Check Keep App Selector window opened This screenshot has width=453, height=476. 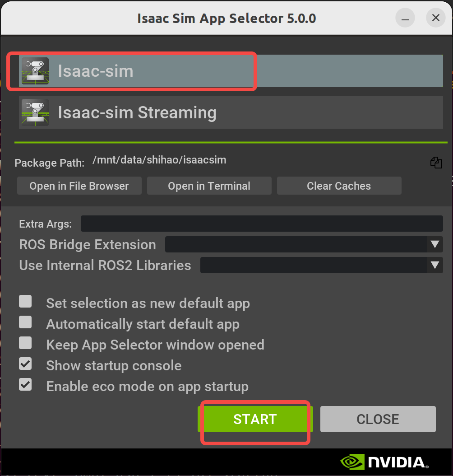(25, 343)
